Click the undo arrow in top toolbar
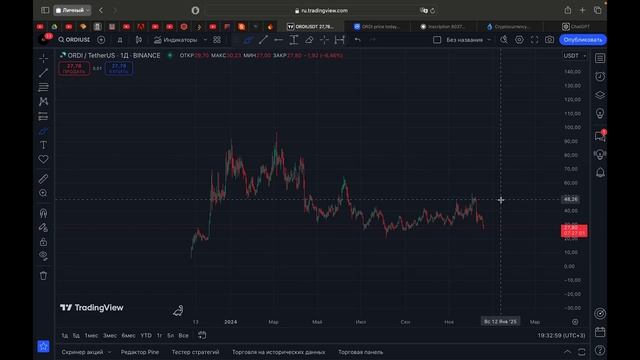This screenshot has height=360, width=640. tap(358, 40)
